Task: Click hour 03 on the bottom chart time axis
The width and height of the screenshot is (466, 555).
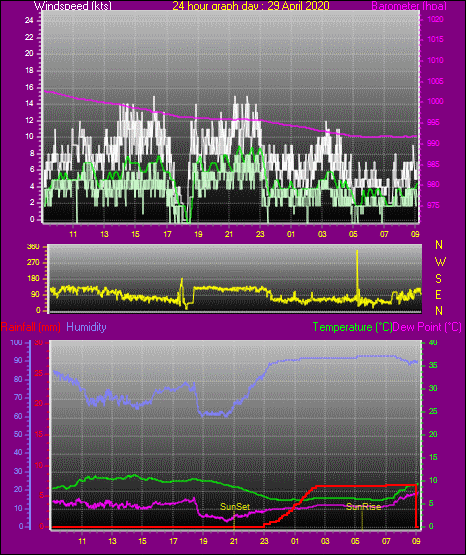Action: [325, 541]
